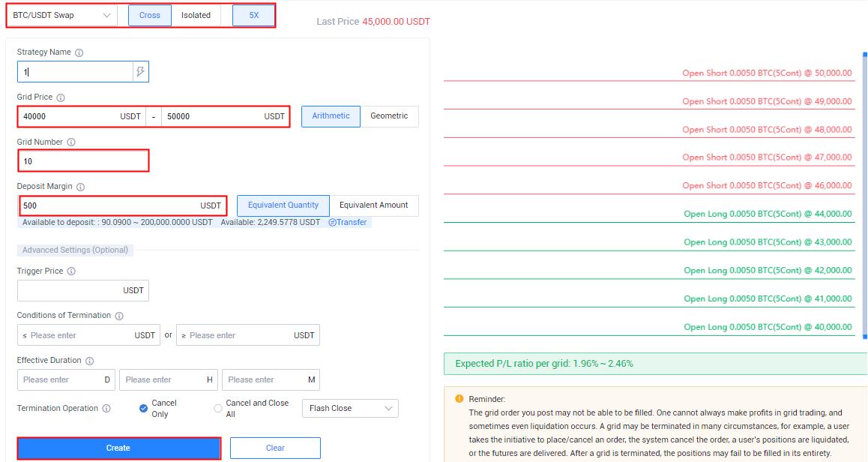Click the Expected P/L ratio per grid text
The width and height of the screenshot is (868, 462).
click(x=544, y=364)
